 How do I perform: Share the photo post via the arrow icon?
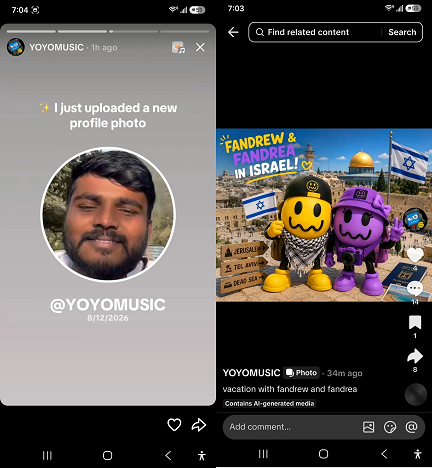click(415, 356)
